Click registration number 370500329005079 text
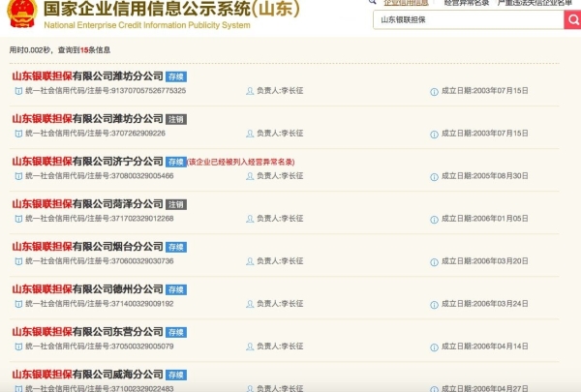 (x=142, y=347)
